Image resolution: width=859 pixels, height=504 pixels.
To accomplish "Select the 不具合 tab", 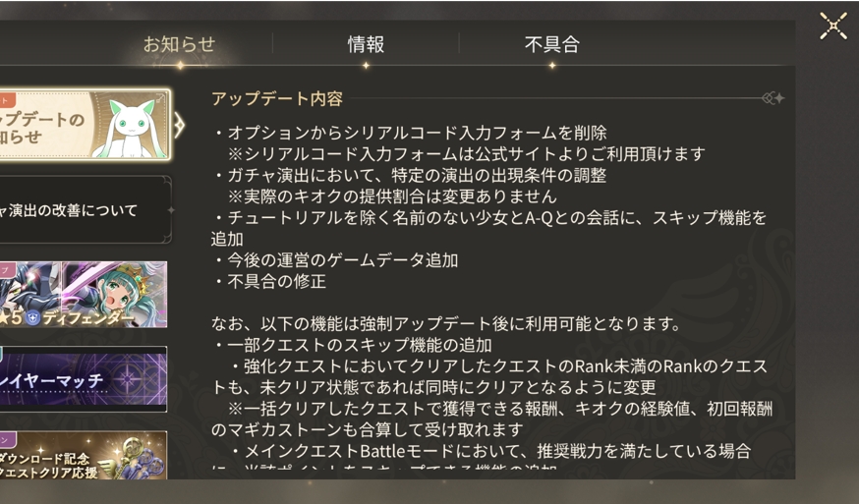I will click(x=551, y=44).
